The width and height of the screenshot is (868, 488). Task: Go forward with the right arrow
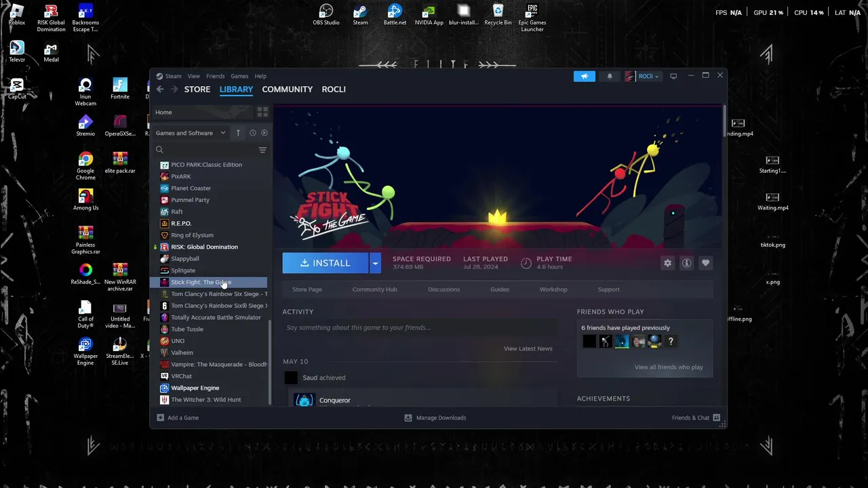[174, 89]
